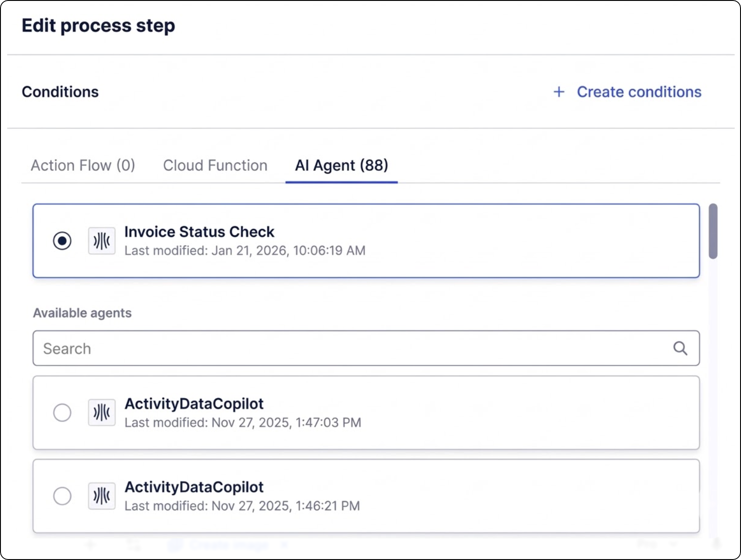The height and width of the screenshot is (560, 741).
Task: Click the Invoice Status Check agent waveform icon
Action: 102,241
